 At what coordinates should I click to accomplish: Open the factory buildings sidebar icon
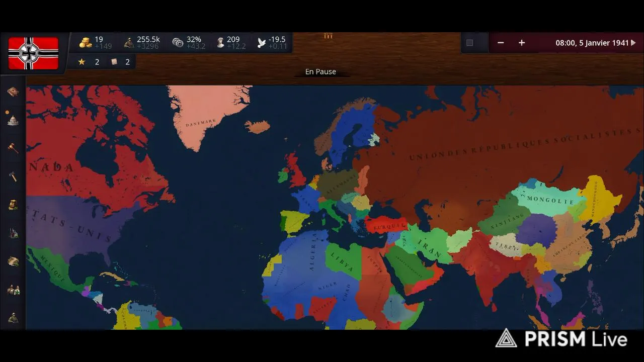pos(13,233)
